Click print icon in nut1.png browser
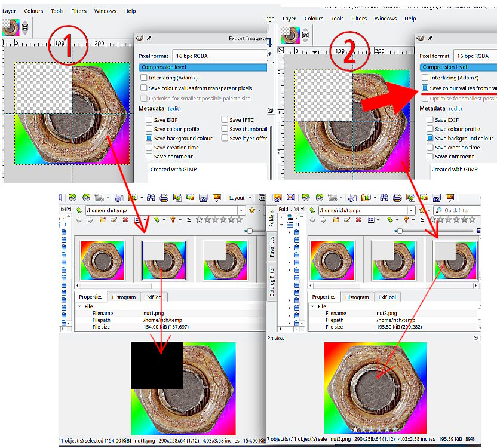The image size is (497, 448). coord(164,198)
